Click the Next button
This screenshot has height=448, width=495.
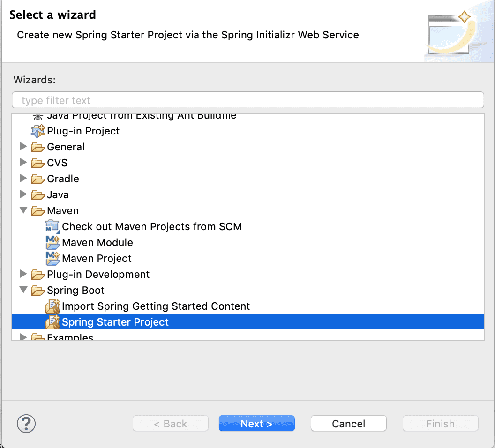click(256, 423)
